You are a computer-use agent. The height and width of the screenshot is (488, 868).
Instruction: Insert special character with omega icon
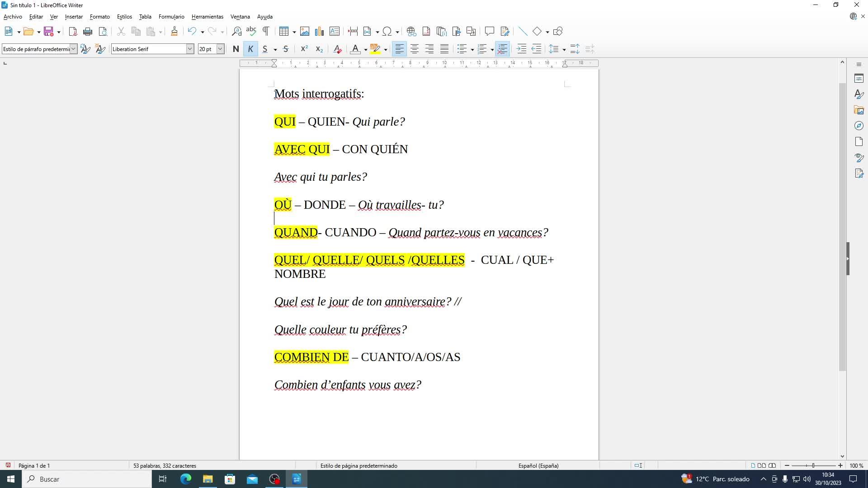click(387, 32)
